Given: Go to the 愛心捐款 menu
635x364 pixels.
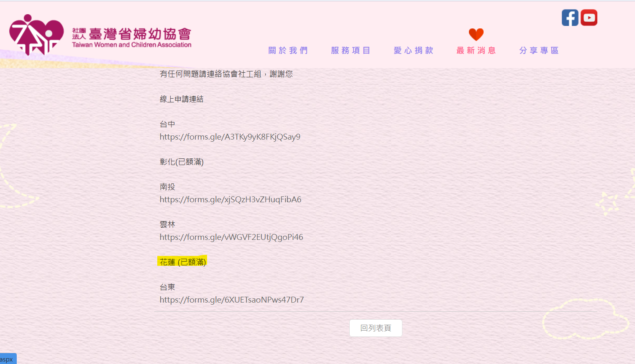Looking at the screenshot, I should [x=414, y=51].
